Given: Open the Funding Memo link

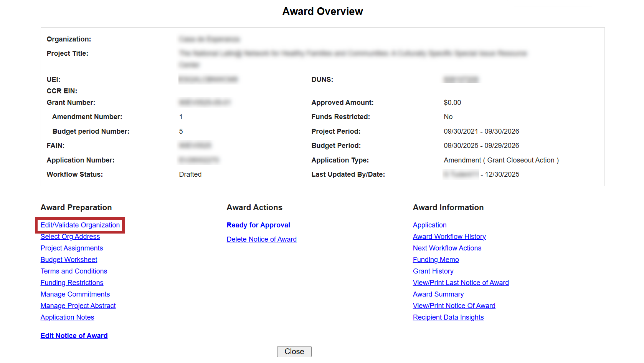Looking at the screenshot, I should [436, 260].
